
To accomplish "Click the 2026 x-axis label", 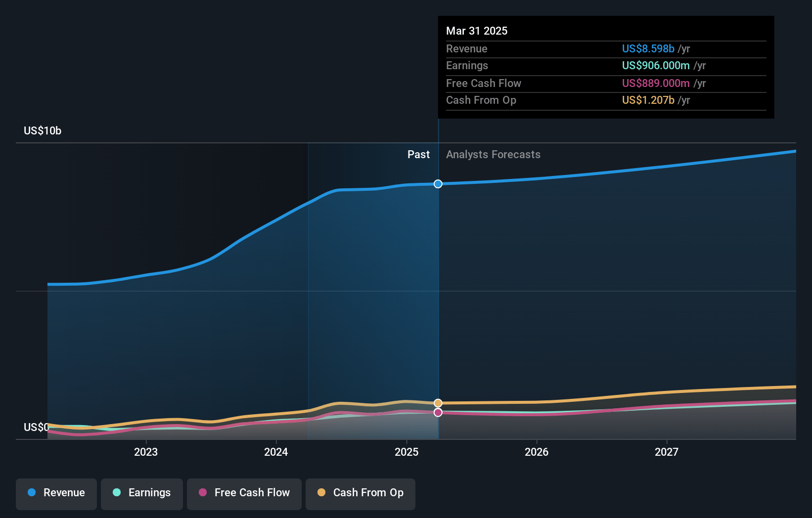I will [537, 452].
